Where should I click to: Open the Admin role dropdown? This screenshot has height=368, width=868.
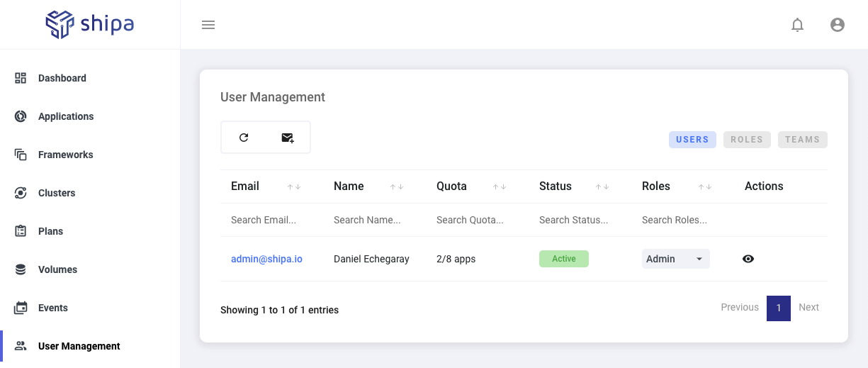click(x=675, y=259)
